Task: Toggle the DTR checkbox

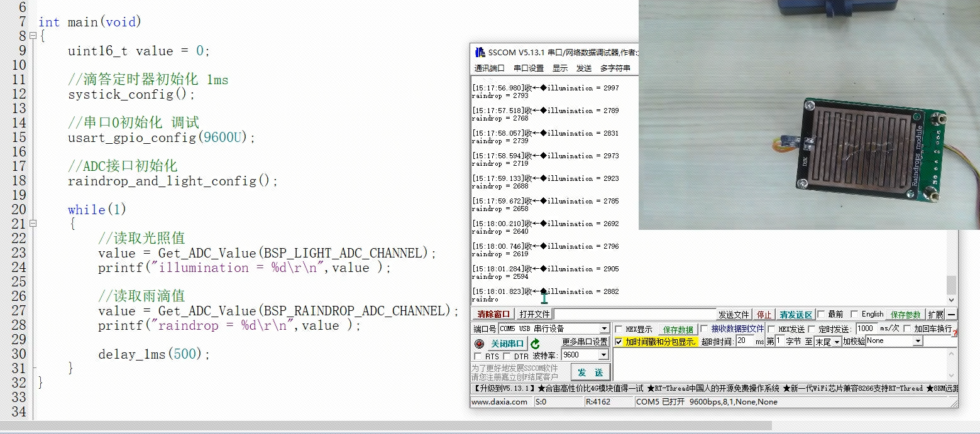Action: 507,356
